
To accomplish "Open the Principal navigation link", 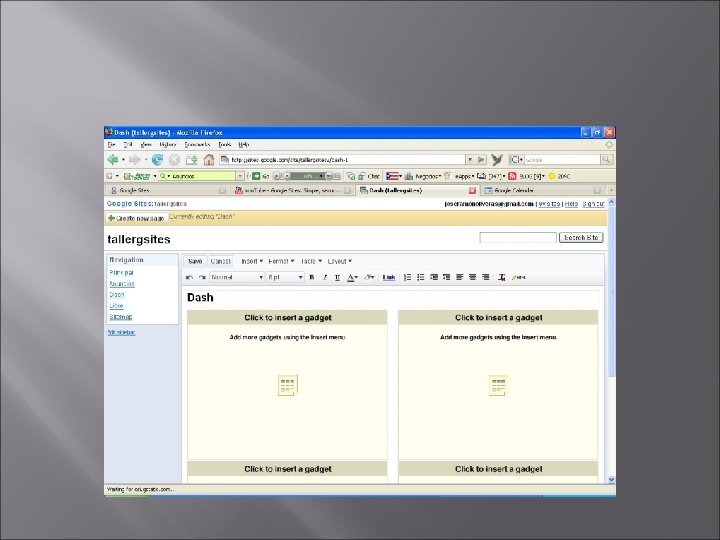I will 121,273.
